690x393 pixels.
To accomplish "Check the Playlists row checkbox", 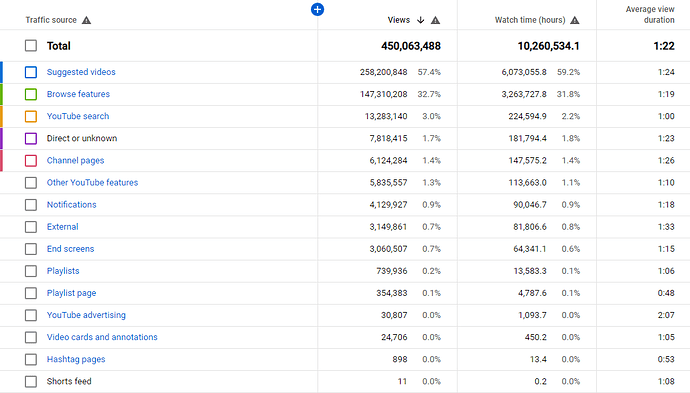I will [31, 271].
